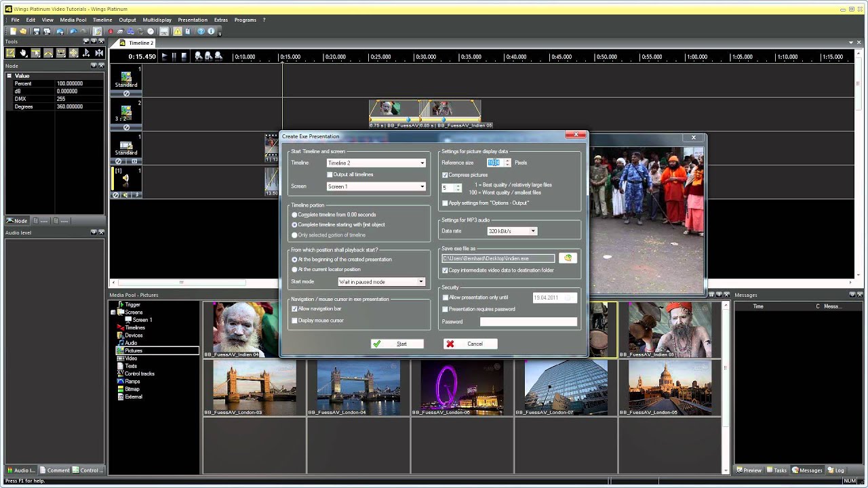The width and height of the screenshot is (868, 488).
Task: Select the mirror flip tool in Tools panel
Action: tap(99, 53)
